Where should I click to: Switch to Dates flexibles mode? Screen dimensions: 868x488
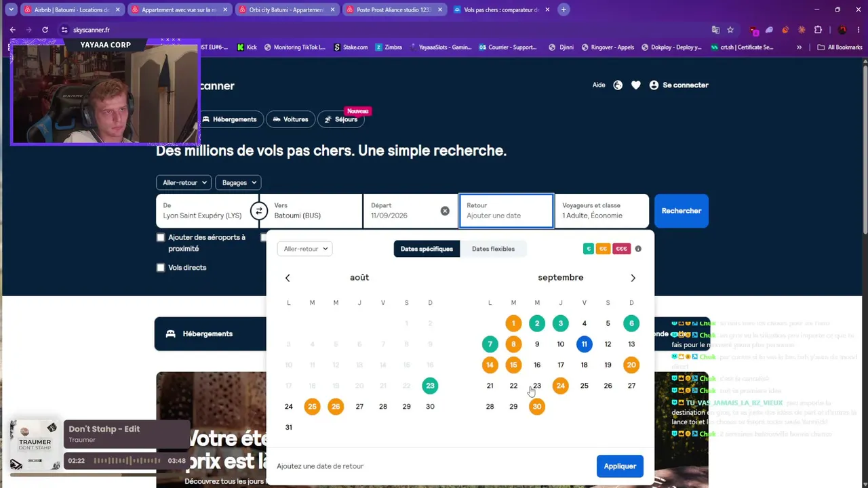(x=493, y=249)
